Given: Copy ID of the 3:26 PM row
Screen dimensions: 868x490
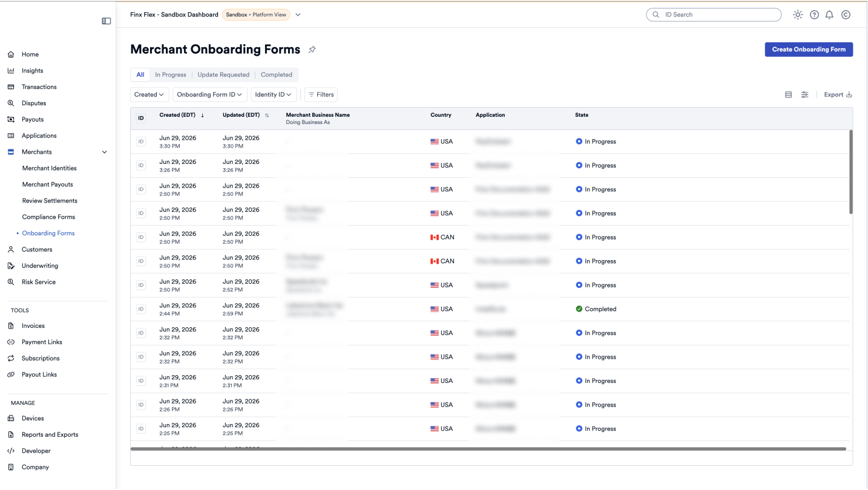Looking at the screenshot, I should (141, 166).
